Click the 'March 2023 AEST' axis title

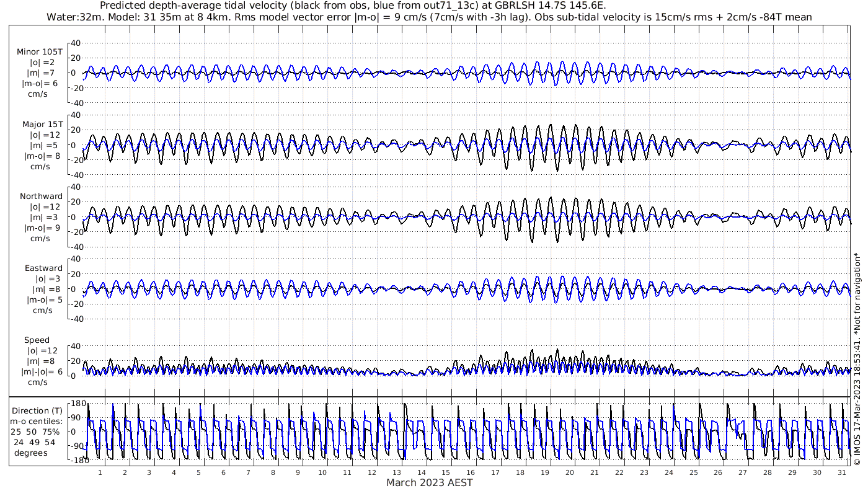tap(430, 482)
